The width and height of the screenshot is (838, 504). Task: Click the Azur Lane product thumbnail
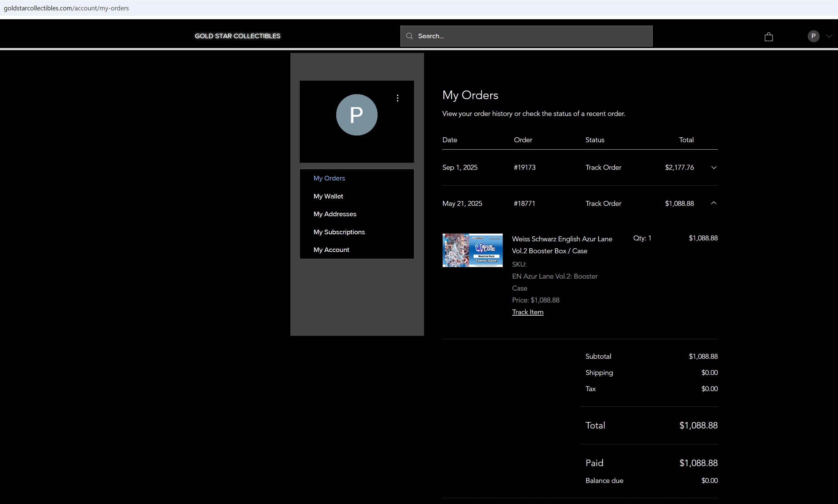tap(472, 250)
